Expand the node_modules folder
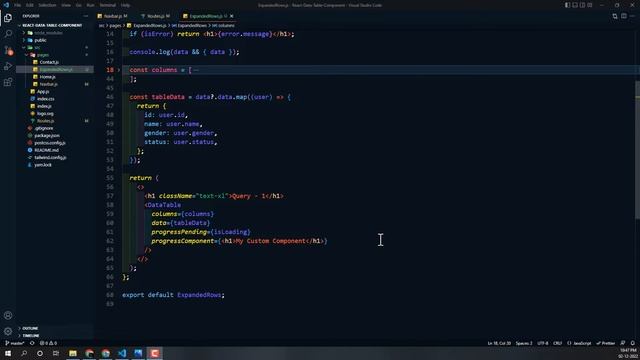 48,33
